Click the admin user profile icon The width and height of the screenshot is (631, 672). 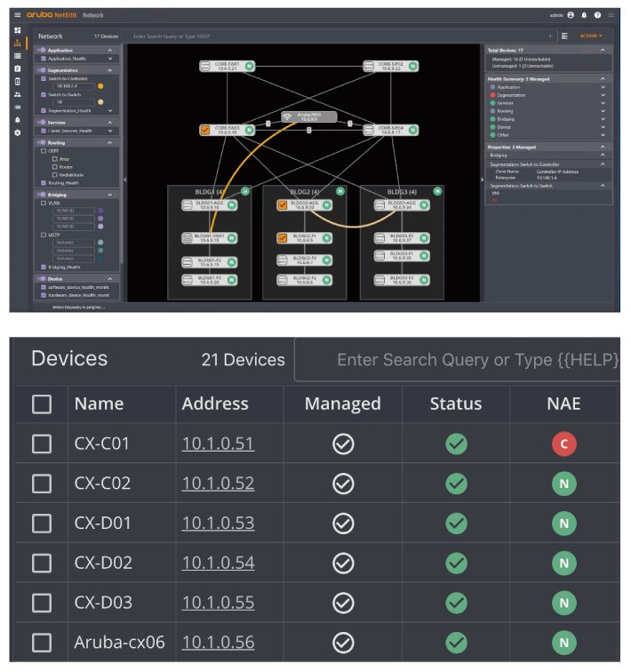(x=571, y=15)
